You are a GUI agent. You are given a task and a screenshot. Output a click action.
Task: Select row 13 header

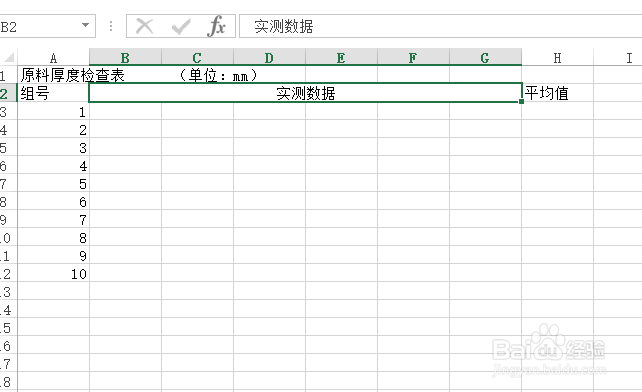[x=8, y=291]
